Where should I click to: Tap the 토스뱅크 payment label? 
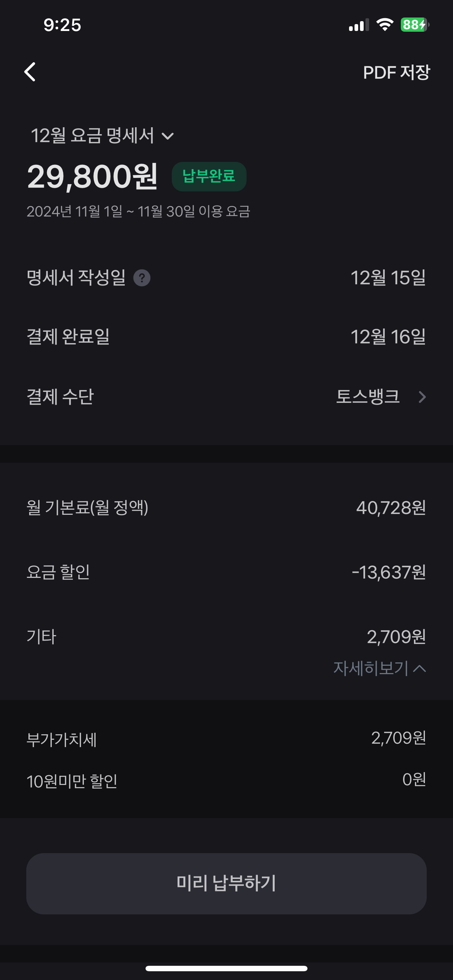[367, 397]
